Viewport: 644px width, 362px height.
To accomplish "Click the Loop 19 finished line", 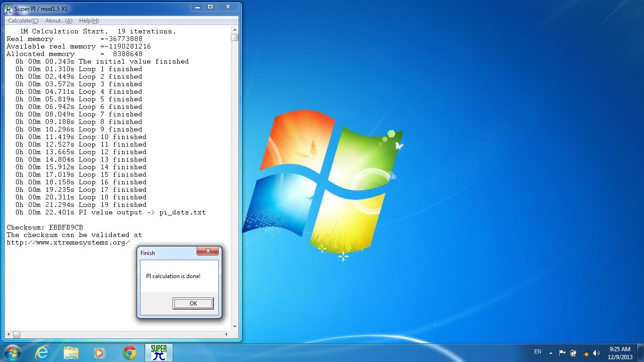I will (81, 205).
